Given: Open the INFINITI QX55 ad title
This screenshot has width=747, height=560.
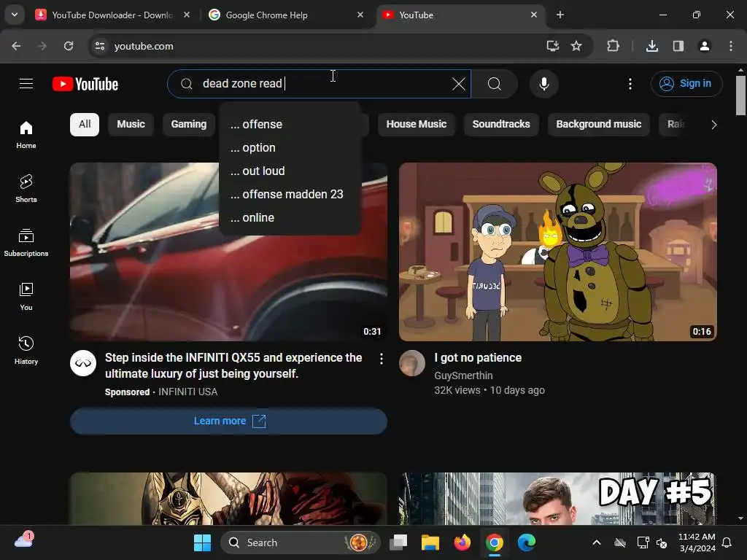Looking at the screenshot, I should pos(233,366).
